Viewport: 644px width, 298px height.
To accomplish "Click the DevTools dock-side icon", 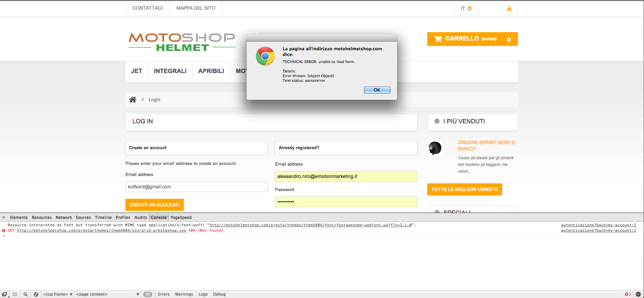I will [x=4, y=294].
